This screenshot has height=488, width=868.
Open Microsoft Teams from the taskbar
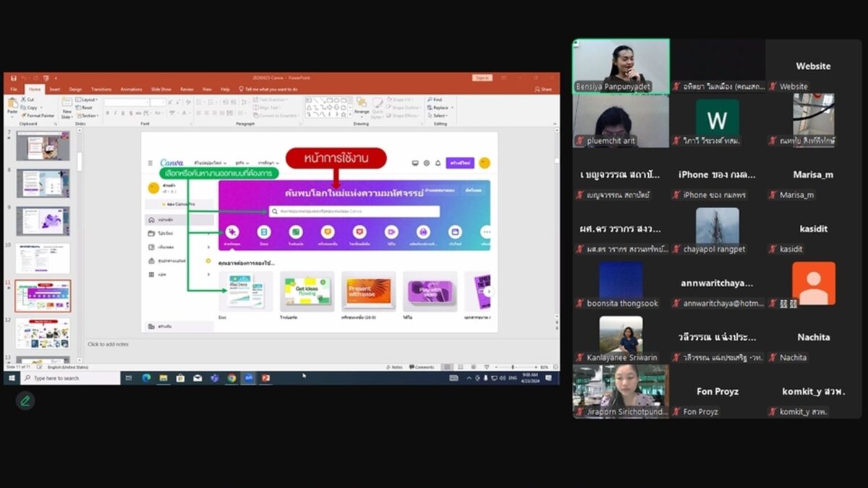214,378
